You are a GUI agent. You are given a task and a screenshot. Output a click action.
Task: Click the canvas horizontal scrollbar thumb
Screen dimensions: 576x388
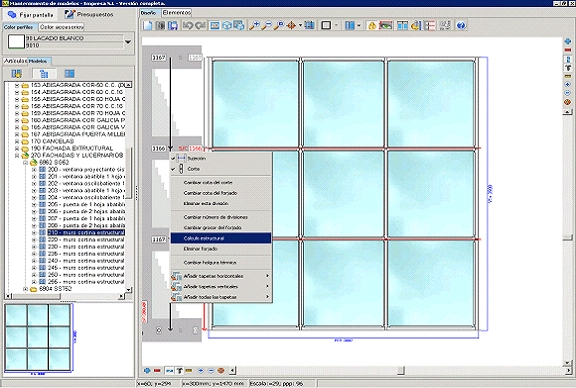pyautogui.click(x=401, y=370)
